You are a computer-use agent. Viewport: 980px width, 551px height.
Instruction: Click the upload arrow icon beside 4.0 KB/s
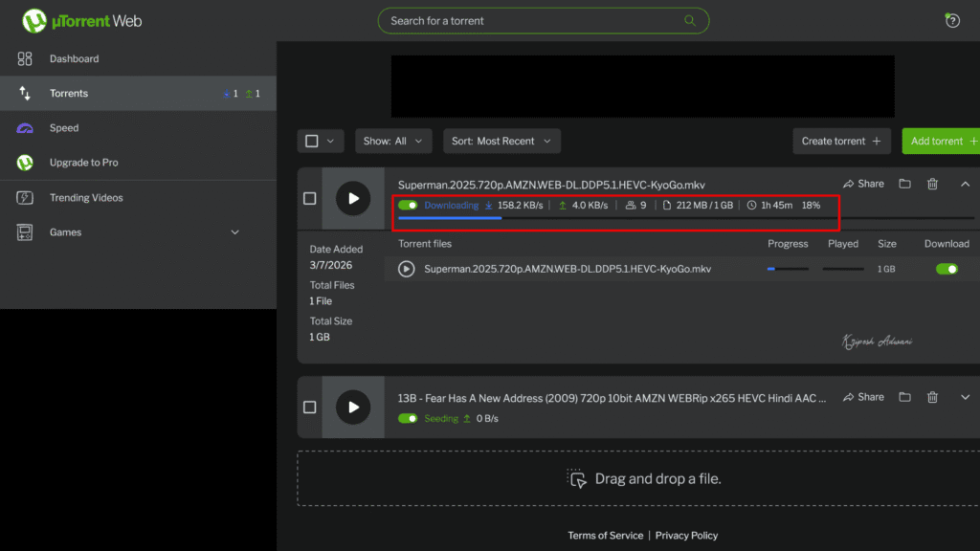click(x=563, y=205)
